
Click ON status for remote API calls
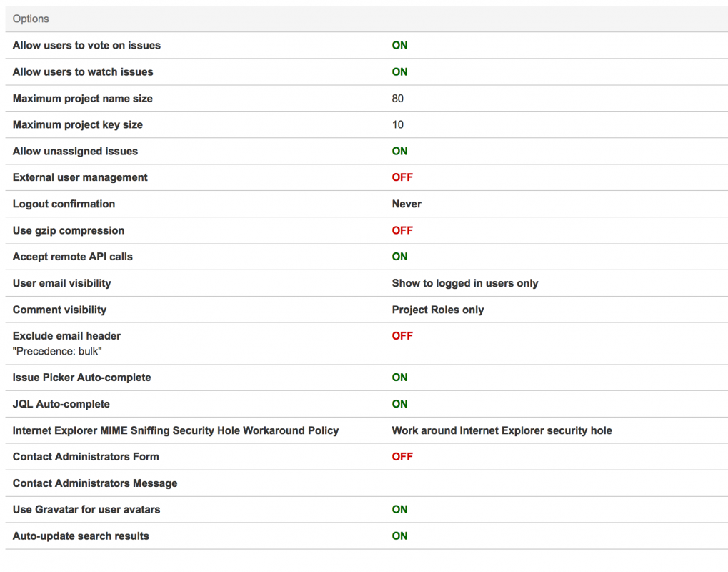pos(399,257)
